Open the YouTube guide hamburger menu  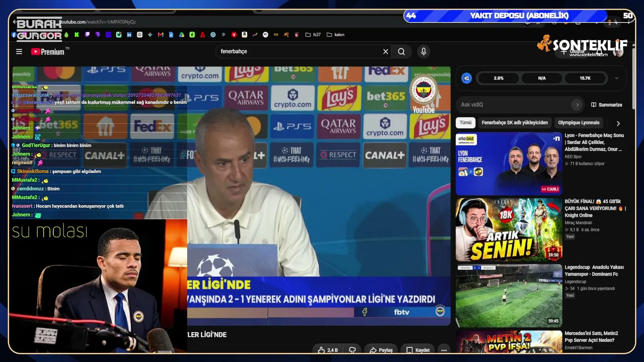pos(19,51)
